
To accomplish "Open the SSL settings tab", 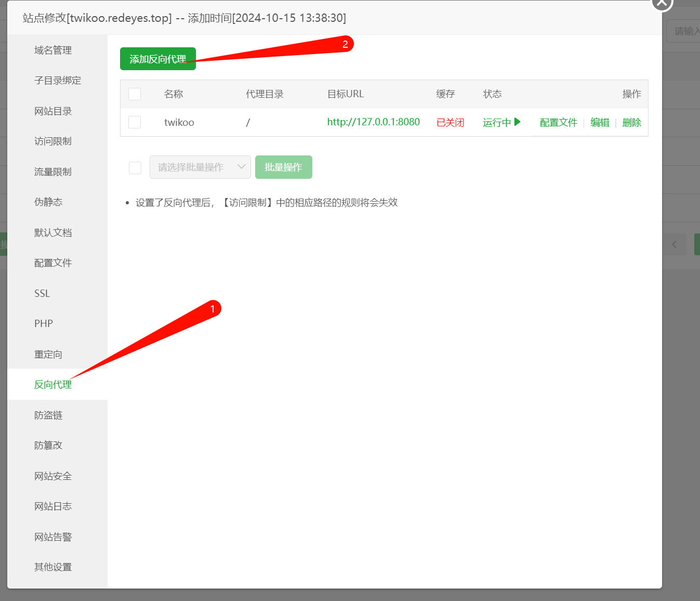I will pyautogui.click(x=42, y=294).
